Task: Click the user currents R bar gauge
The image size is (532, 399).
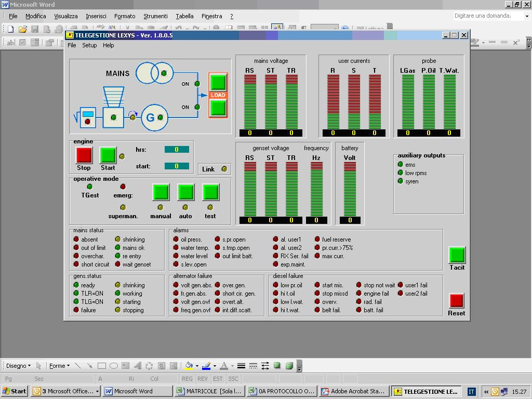Action: pos(333,102)
